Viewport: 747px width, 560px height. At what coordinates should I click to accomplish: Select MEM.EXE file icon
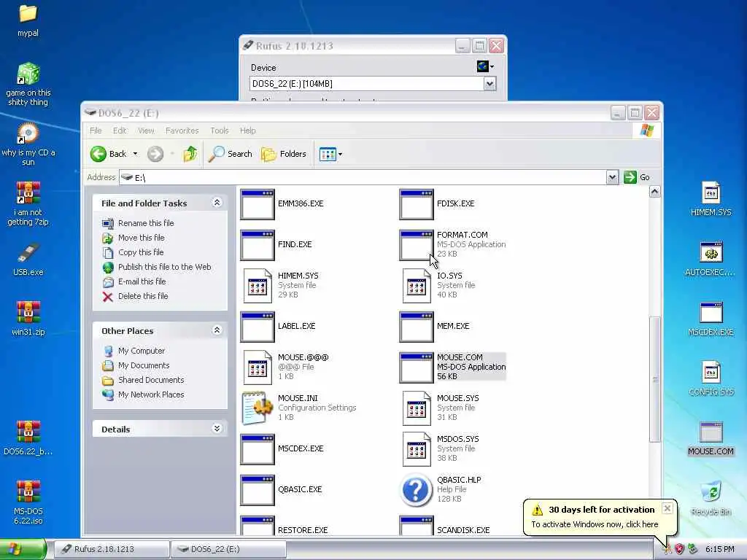click(x=417, y=327)
